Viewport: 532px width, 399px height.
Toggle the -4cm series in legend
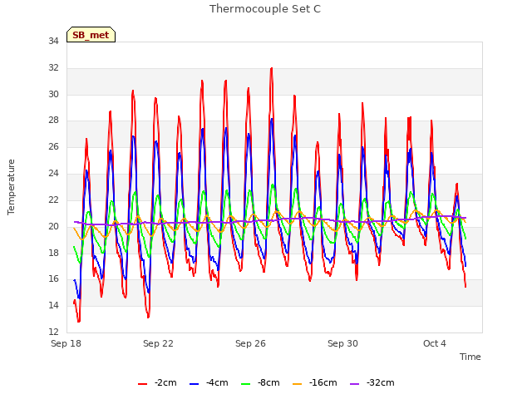[209, 383]
